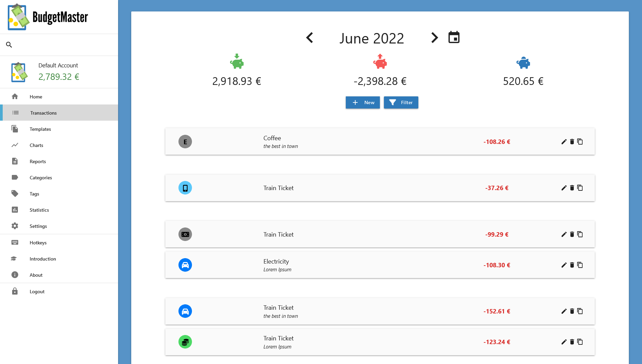Edit the -123.24 € Train Ticket

click(564, 342)
